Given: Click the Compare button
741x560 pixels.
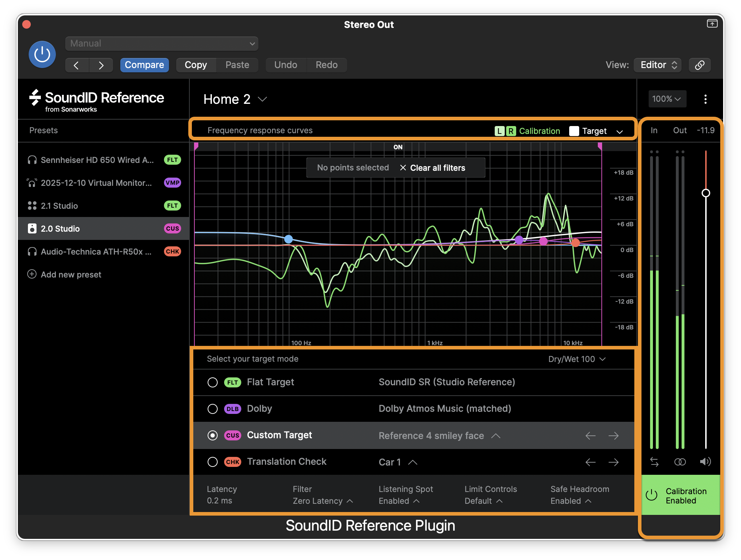Looking at the screenshot, I should 144,65.
